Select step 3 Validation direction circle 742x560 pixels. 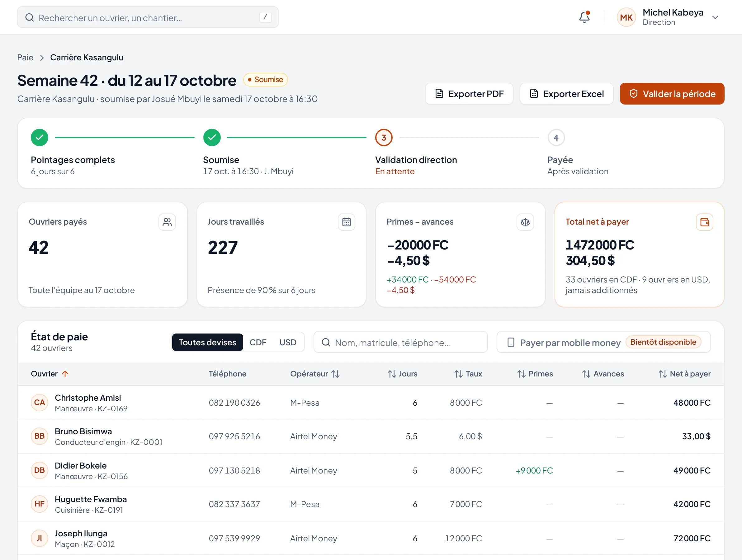tap(384, 138)
